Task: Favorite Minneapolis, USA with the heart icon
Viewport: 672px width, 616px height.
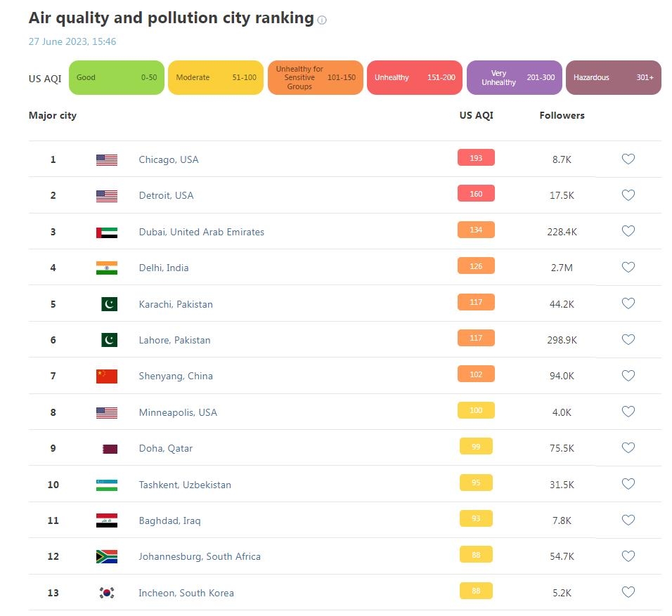Action: click(628, 411)
